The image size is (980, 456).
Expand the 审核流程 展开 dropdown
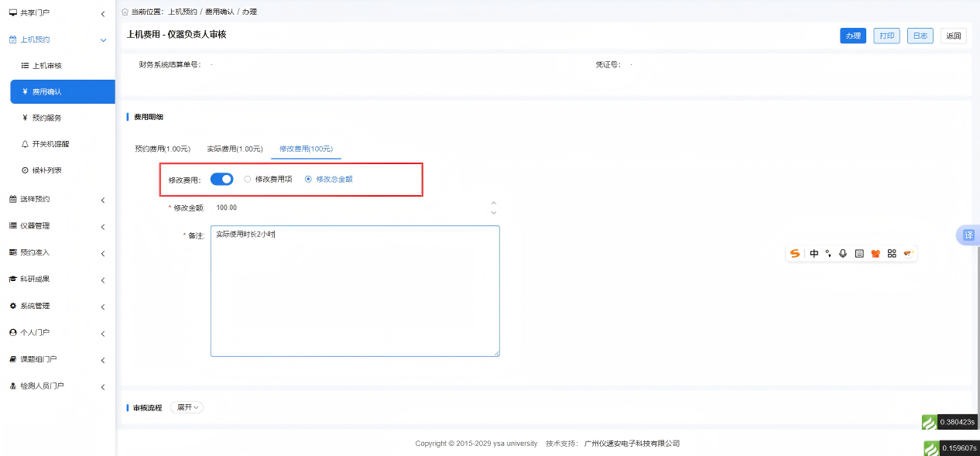pyautogui.click(x=187, y=407)
